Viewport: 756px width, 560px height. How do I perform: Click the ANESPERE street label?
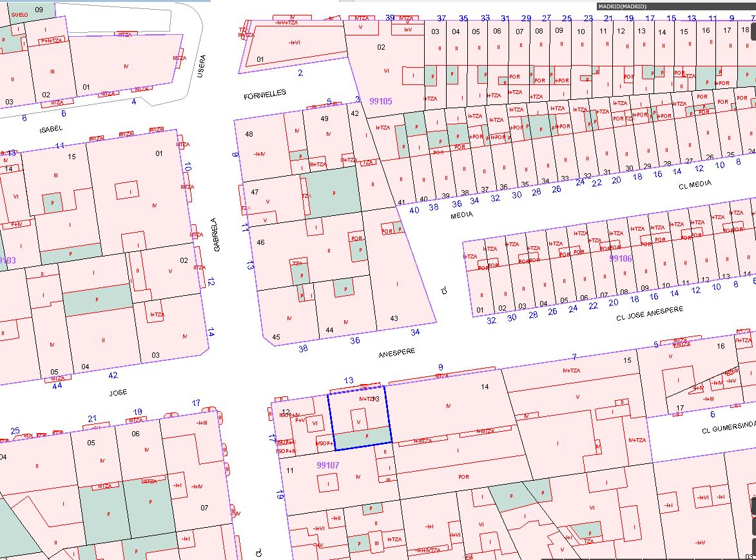pos(397,352)
